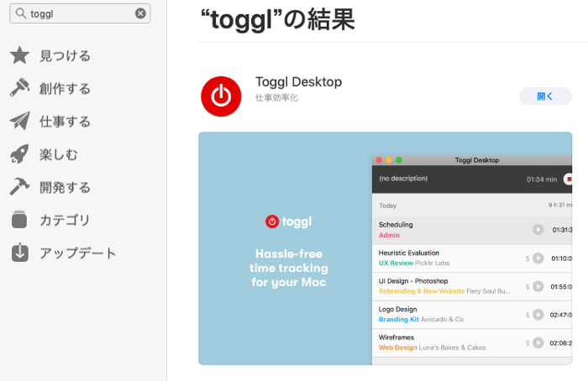Click the play button on Heuristic Evaluation row

(x=538, y=258)
